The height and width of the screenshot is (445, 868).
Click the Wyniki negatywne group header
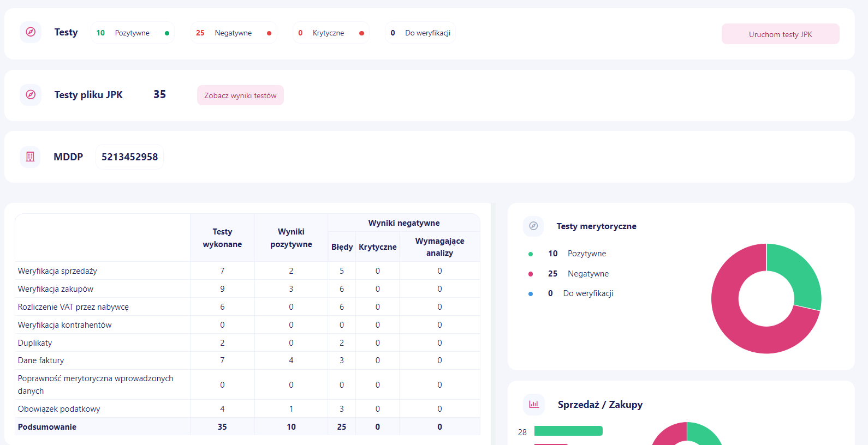click(404, 223)
